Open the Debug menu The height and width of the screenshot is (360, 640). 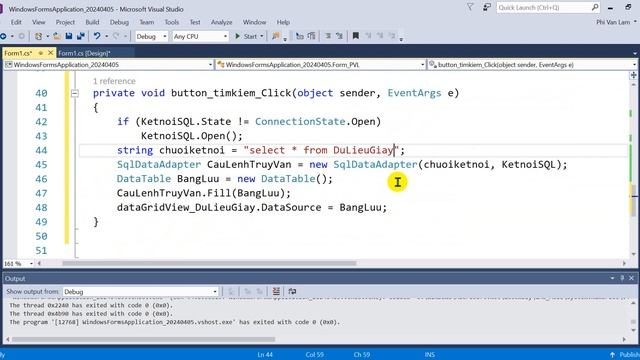(119, 22)
